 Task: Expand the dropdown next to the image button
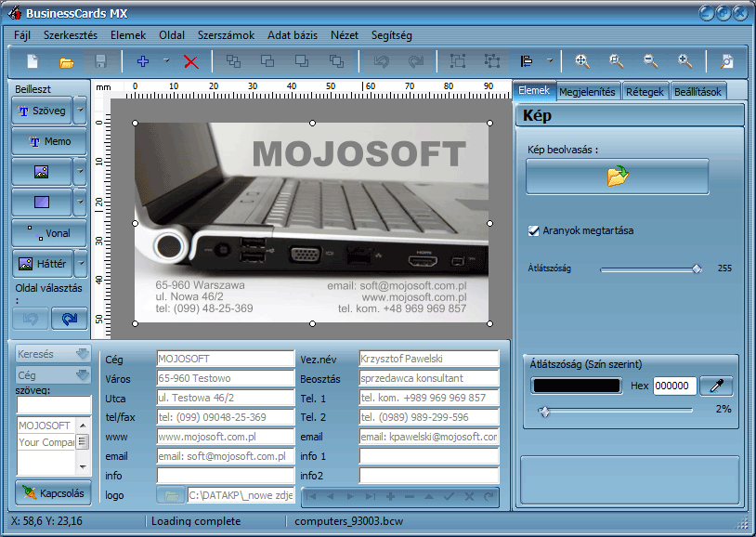pos(80,171)
